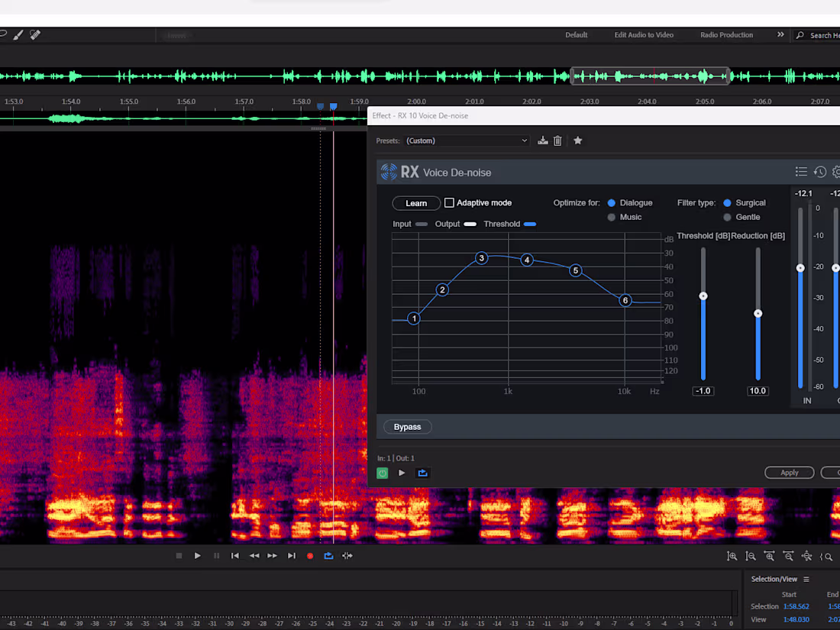This screenshot has width=840, height=630.
Task: Select Music under Optimize for
Action: (x=611, y=217)
